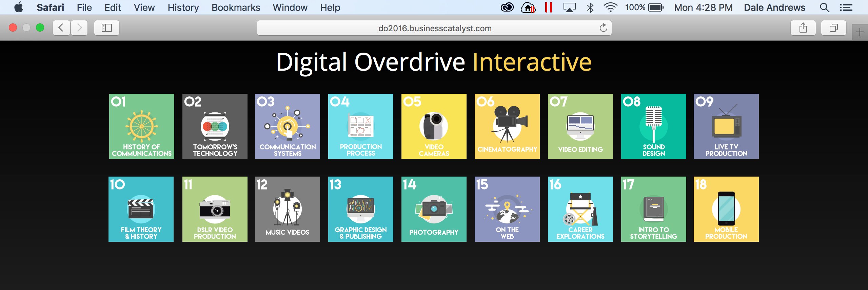Viewport: 868px width, 290px height.
Task: Show the Safari sidebar
Action: pyautogui.click(x=107, y=28)
